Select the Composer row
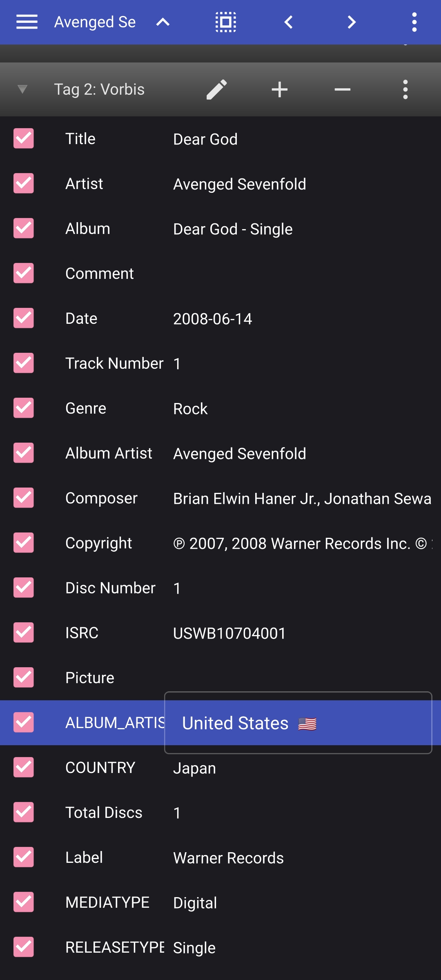The height and width of the screenshot is (980, 441). (x=220, y=498)
